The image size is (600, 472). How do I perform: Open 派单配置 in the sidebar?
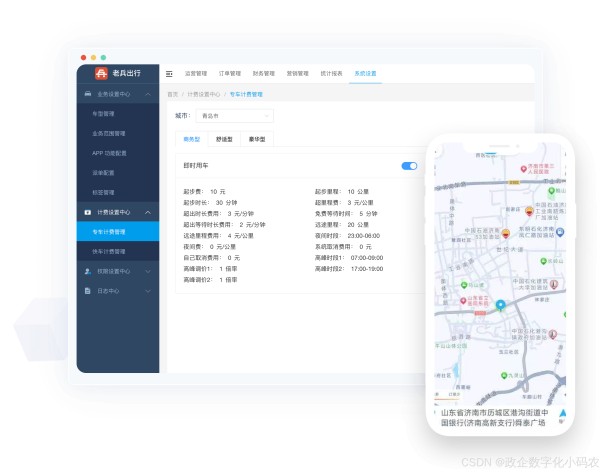coord(118,173)
